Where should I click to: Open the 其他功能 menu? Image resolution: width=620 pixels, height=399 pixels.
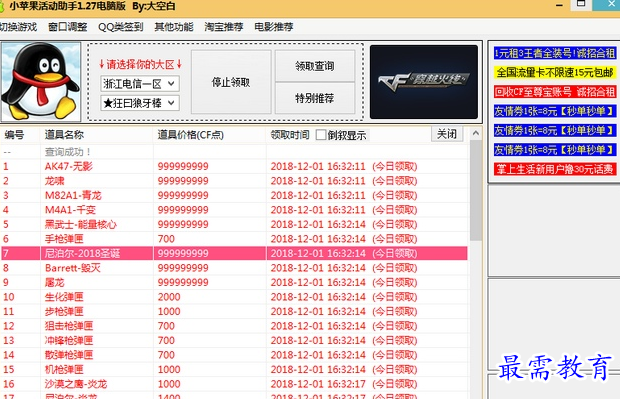(174, 27)
